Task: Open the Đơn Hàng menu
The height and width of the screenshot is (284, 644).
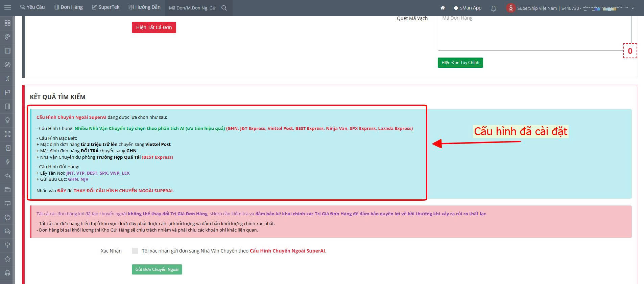Action: click(x=69, y=7)
